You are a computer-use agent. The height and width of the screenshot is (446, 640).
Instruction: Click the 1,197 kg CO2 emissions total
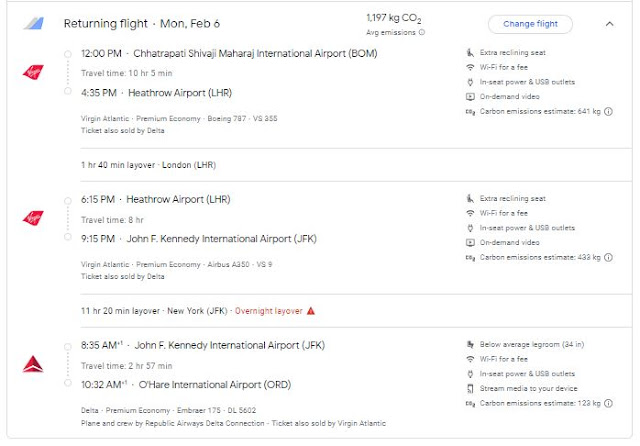395,18
